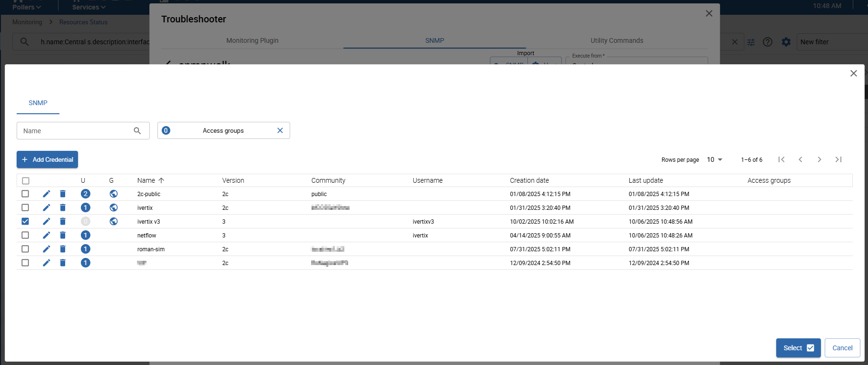Image resolution: width=868 pixels, height=365 pixels.
Task: Click globe icon for ivertix v3 row
Action: (114, 221)
